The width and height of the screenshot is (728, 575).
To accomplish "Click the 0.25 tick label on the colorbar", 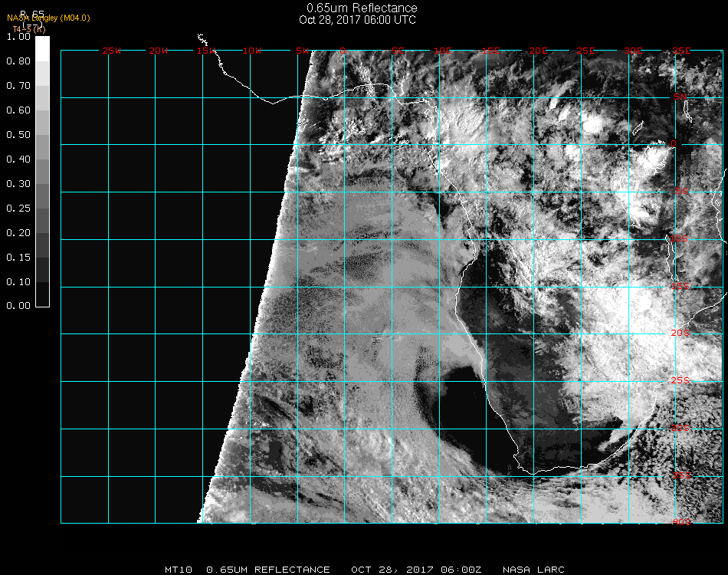I will pyautogui.click(x=18, y=209).
